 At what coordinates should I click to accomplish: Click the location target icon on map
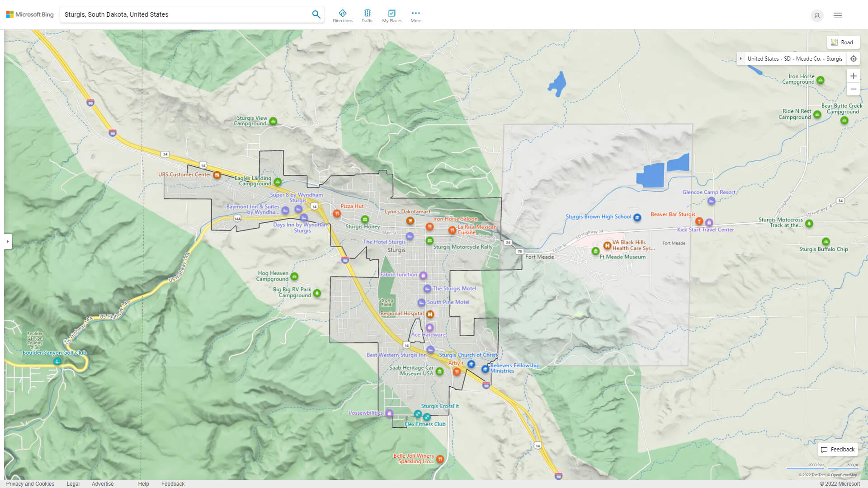(x=854, y=58)
